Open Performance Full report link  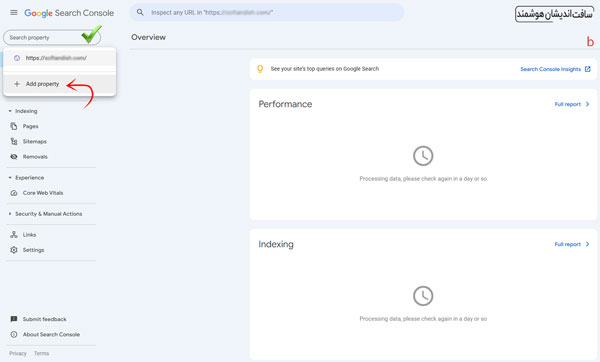567,104
